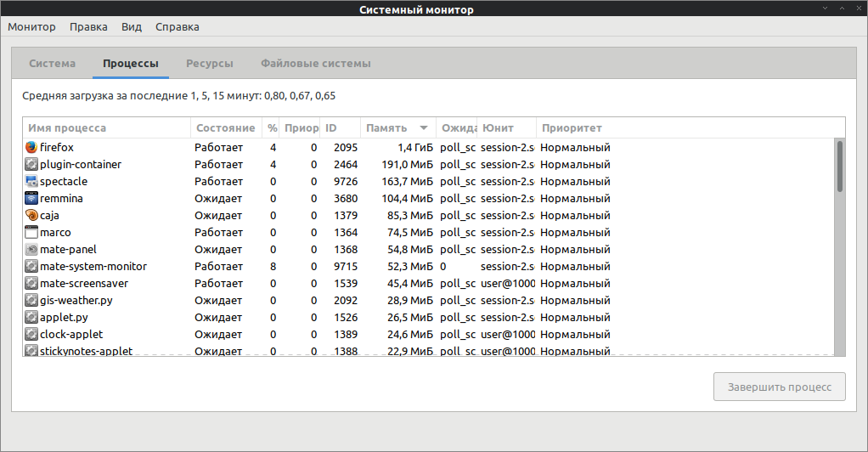Open the Правка menu

coord(88,26)
